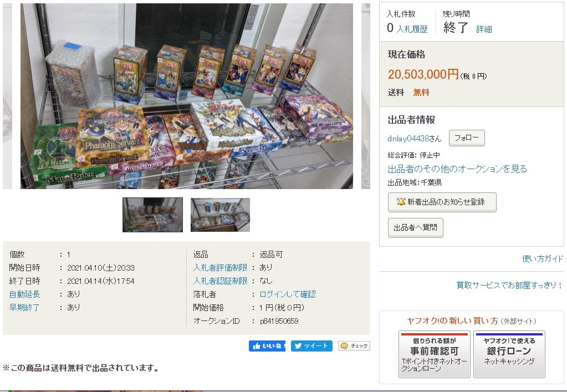Open the 自動延長 help link
This screenshot has width=567, height=392.
click(x=24, y=294)
